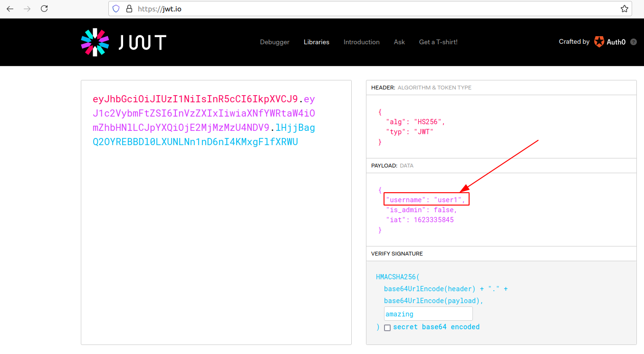Click the red eyJhbGciOiJIUzI1NiIs token header segment
The image size is (644, 354).
195,99
